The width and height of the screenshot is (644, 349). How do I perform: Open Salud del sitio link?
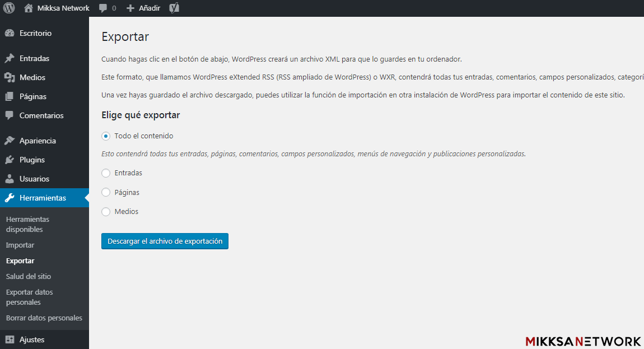[29, 276]
